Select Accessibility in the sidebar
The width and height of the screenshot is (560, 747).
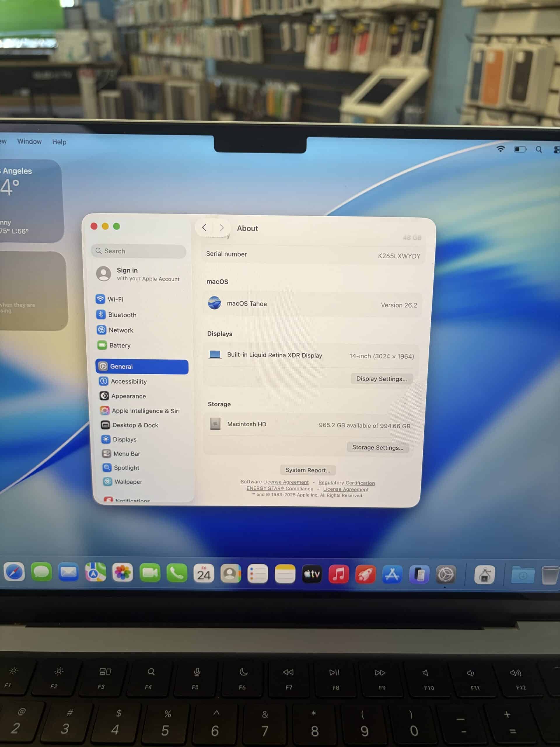pos(128,381)
